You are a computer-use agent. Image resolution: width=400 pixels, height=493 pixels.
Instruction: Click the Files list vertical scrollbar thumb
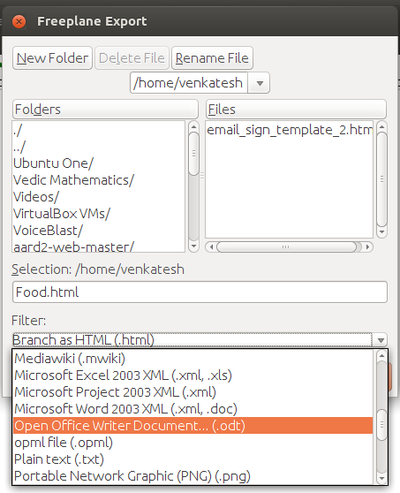[x=382, y=179]
